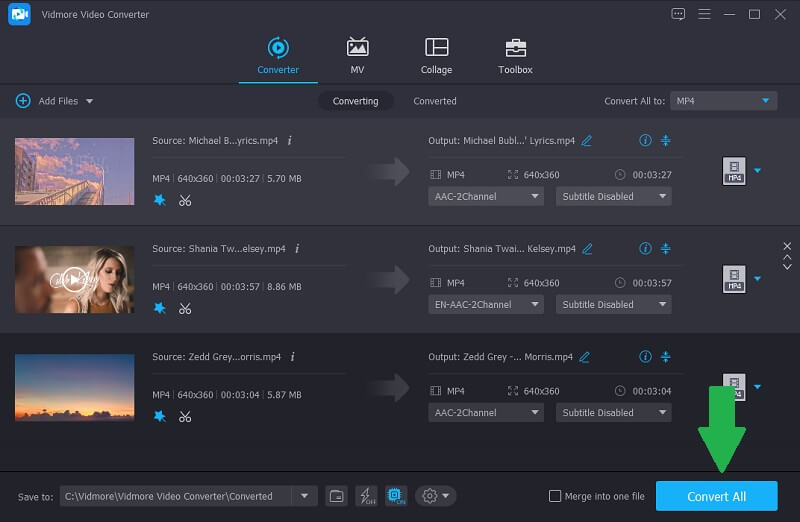This screenshot has height=522, width=800.
Task: Switch to the MV tab
Action: [x=357, y=56]
